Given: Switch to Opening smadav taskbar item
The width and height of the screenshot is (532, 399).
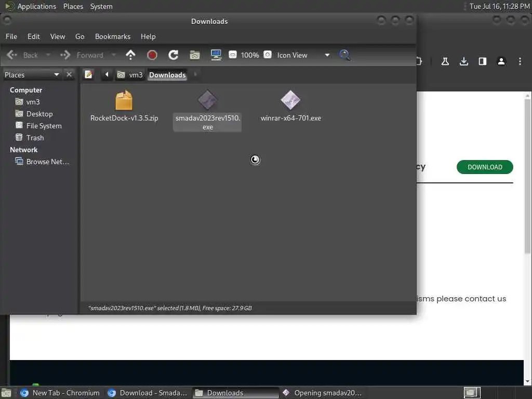Looking at the screenshot, I should (322, 393).
